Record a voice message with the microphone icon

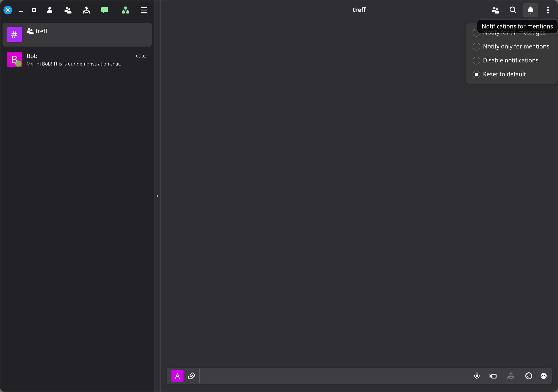coord(477,376)
